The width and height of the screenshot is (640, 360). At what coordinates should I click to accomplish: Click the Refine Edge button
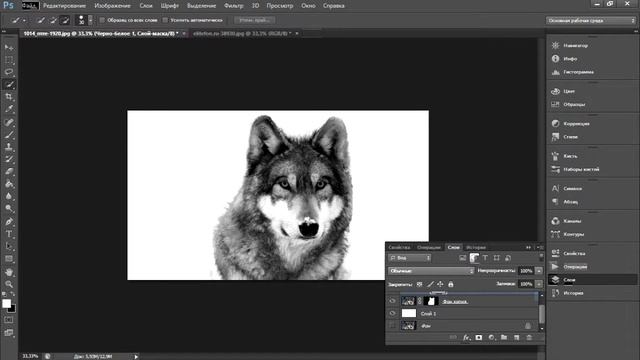point(254,20)
